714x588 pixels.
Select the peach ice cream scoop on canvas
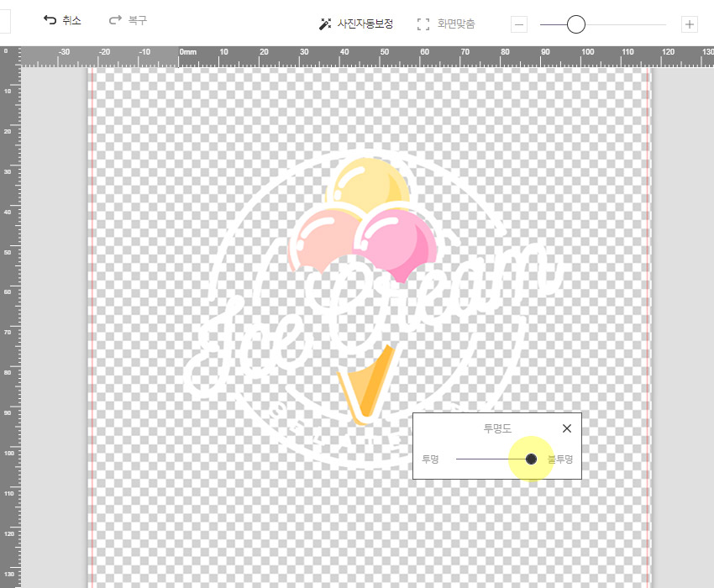pos(323,239)
